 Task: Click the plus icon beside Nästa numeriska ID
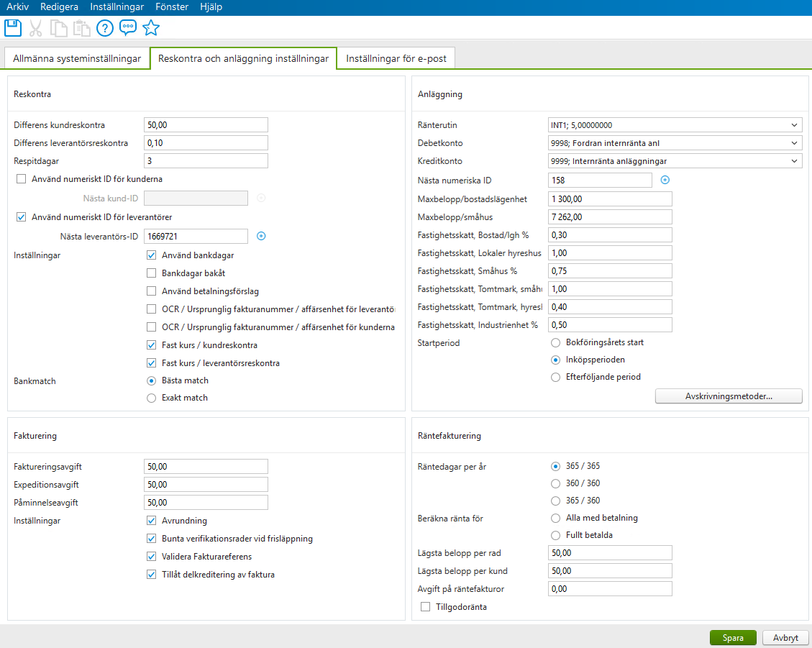coord(665,180)
